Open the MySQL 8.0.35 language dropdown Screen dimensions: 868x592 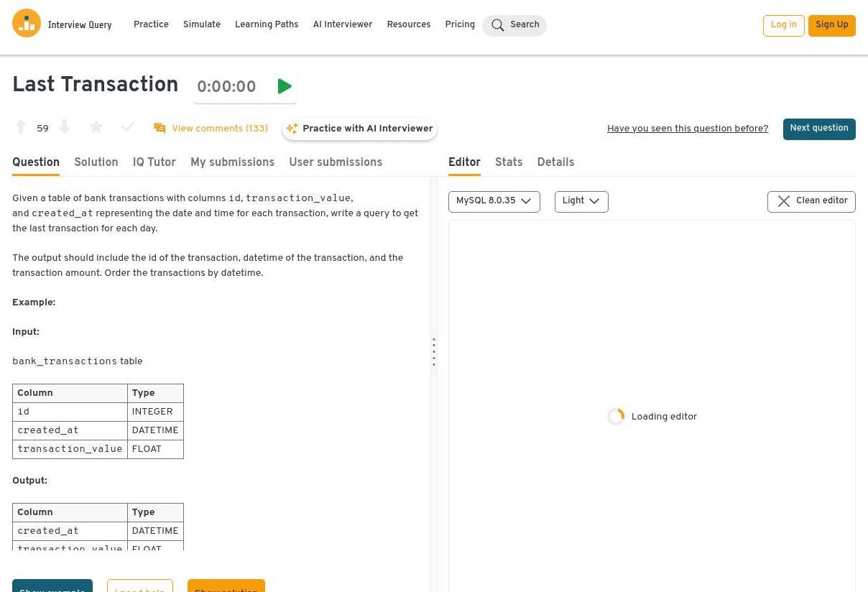pos(494,202)
